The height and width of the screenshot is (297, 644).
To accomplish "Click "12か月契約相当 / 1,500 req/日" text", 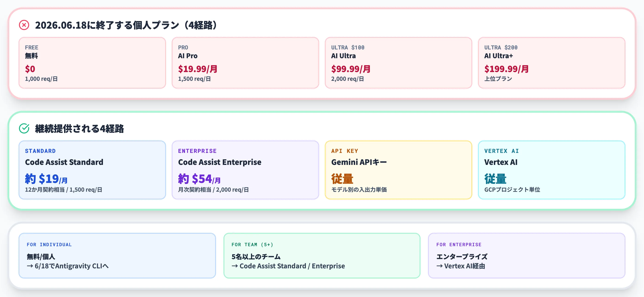I will click(64, 189).
